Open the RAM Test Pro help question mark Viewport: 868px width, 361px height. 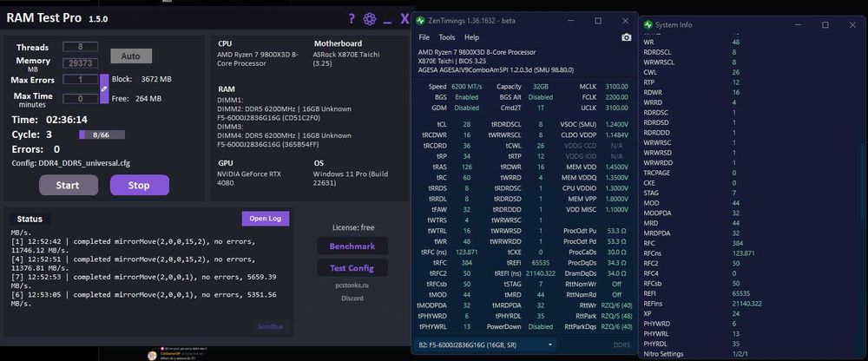tap(351, 19)
